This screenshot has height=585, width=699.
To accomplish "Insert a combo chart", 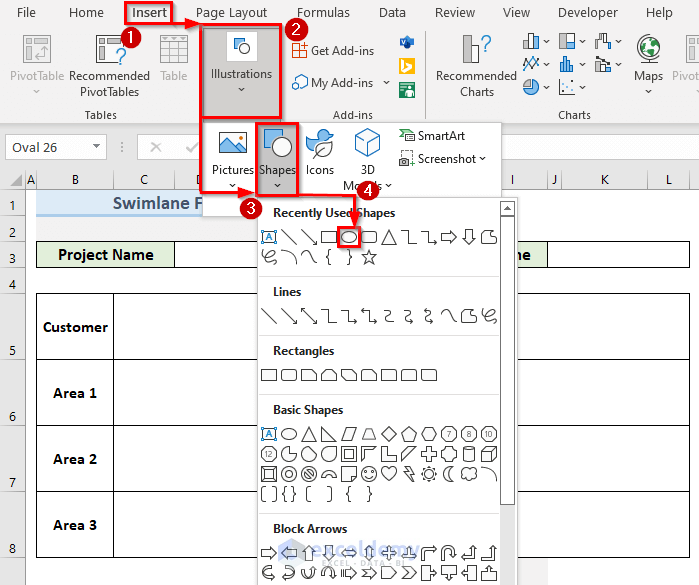I will (608, 64).
